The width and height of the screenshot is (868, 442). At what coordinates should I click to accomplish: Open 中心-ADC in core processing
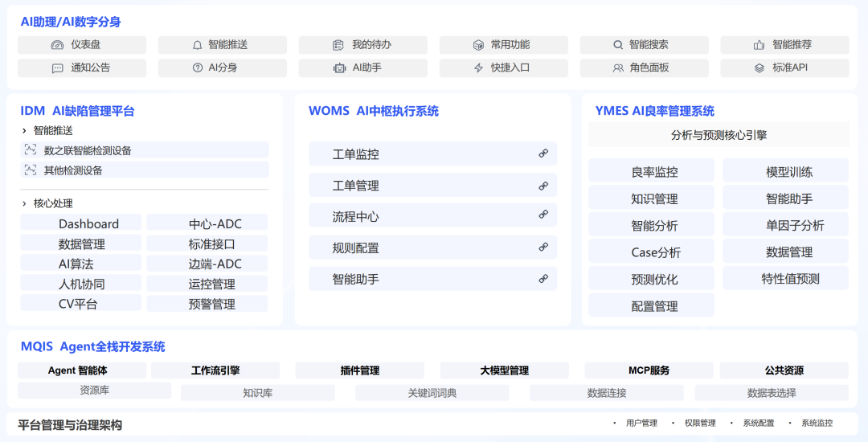point(207,223)
